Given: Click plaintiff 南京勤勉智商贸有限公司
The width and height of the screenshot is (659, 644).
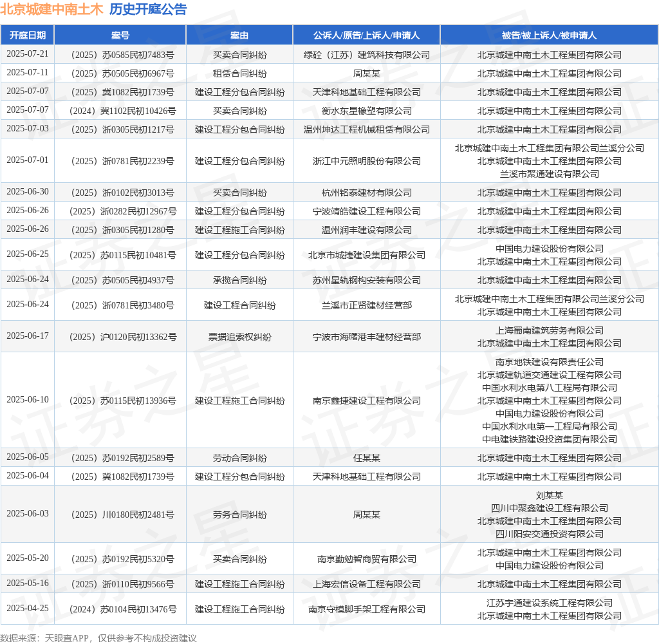Looking at the screenshot, I should tap(366, 559).
